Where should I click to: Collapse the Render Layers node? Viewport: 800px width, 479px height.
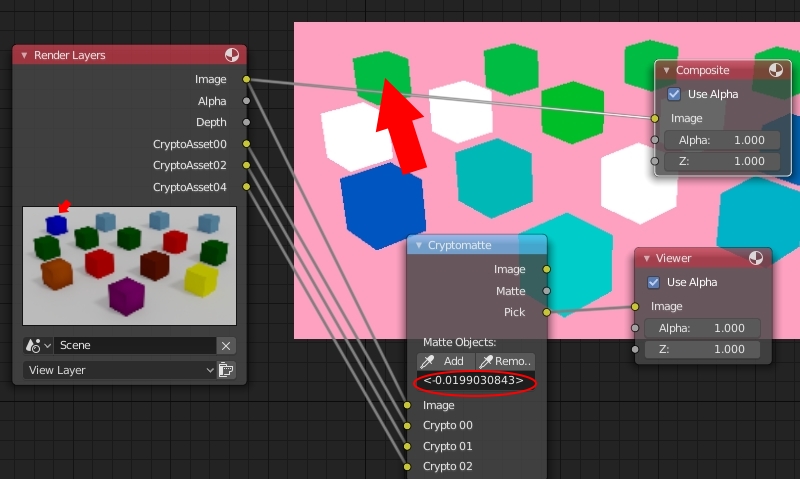point(23,56)
